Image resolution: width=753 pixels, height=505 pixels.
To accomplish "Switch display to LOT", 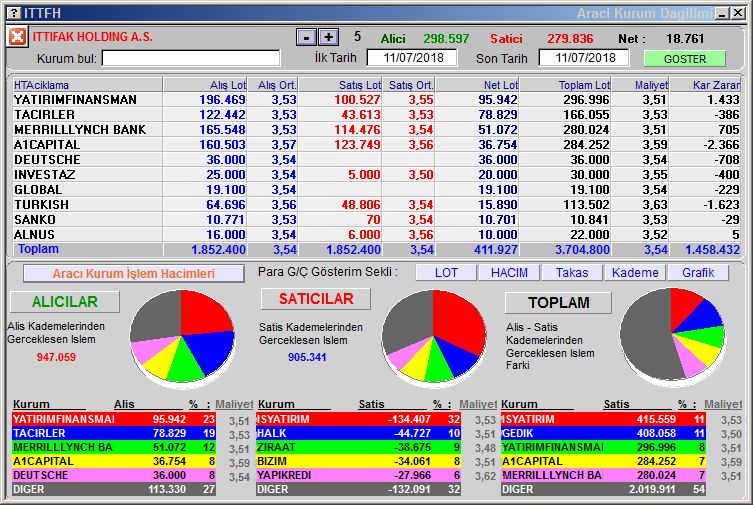I will pos(446,273).
